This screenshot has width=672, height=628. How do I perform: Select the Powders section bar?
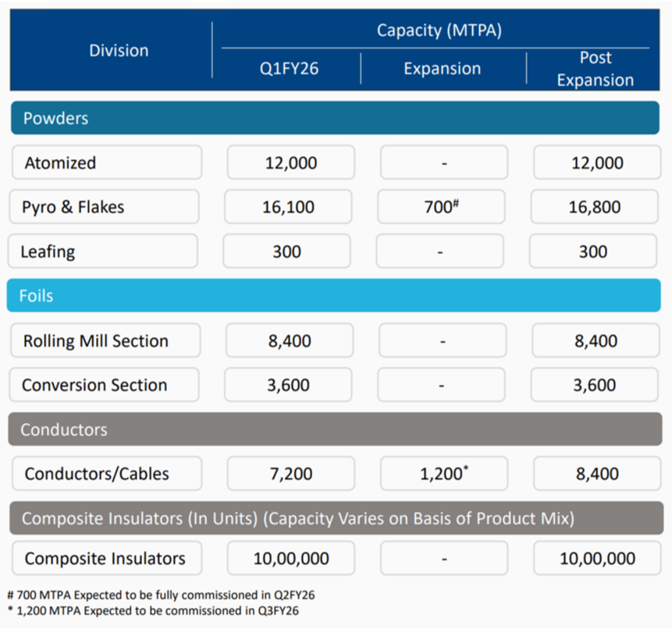coord(335,119)
